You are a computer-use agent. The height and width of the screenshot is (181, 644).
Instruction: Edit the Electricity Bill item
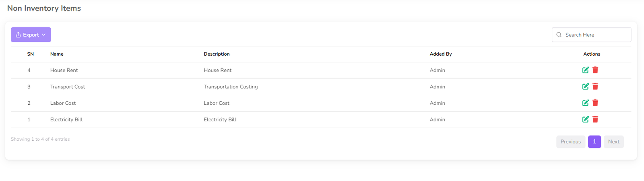pos(585,119)
